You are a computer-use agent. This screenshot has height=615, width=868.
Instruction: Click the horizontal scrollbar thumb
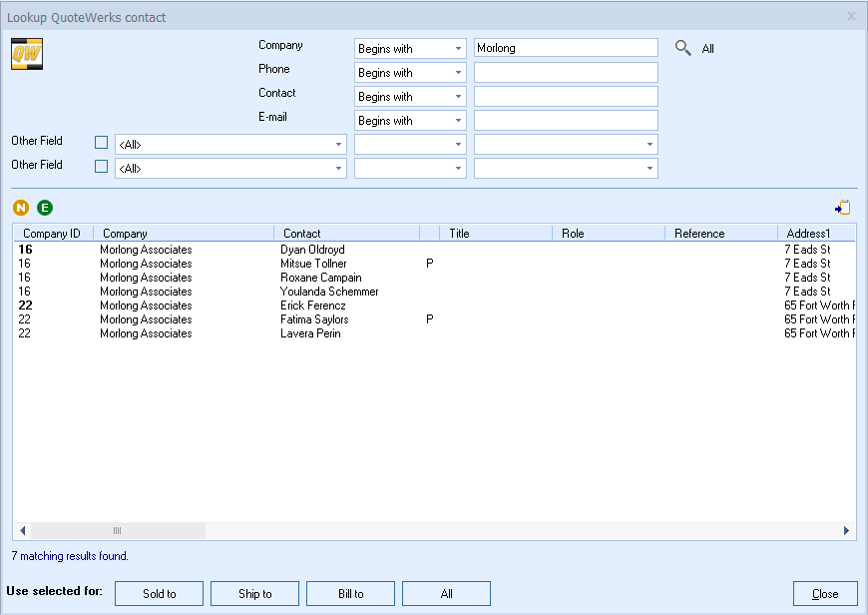pyautogui.click(x=117, y=531)
